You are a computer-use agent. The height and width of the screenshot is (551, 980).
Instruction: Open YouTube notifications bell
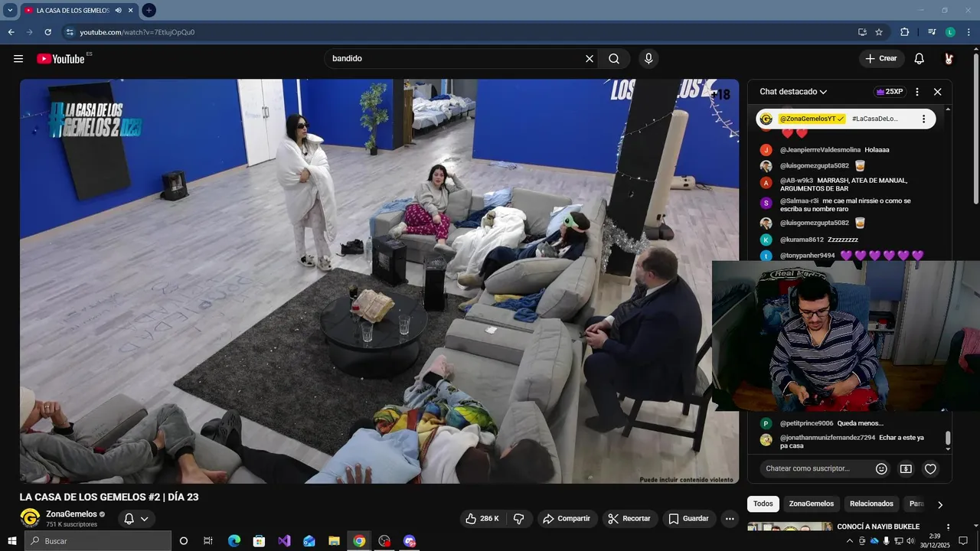click(920, 59)
